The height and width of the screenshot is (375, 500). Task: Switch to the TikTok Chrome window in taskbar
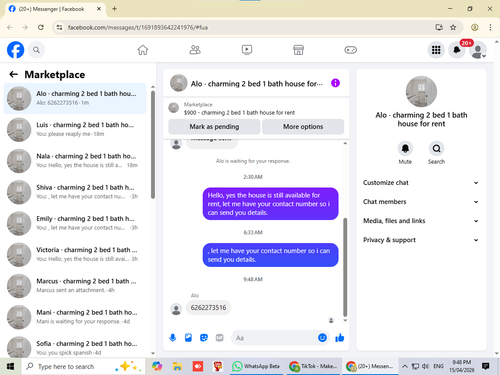[x=313, y=367]
